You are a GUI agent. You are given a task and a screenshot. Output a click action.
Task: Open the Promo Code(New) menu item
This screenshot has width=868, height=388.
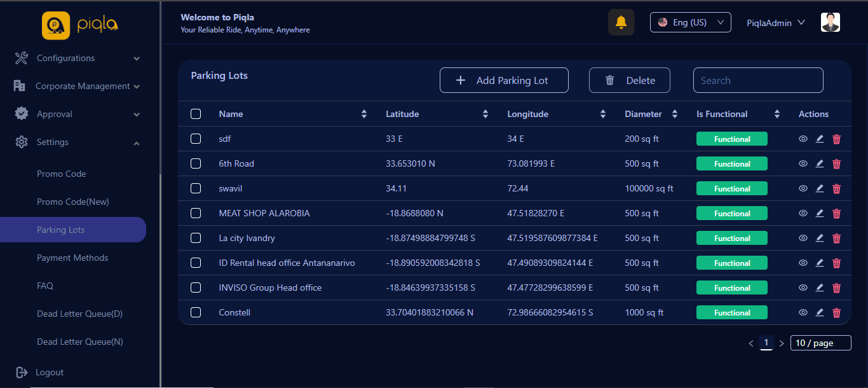coord(73,202)
